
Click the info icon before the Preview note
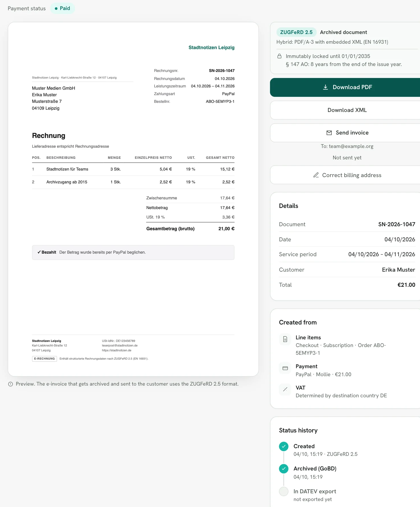(11, 384)
